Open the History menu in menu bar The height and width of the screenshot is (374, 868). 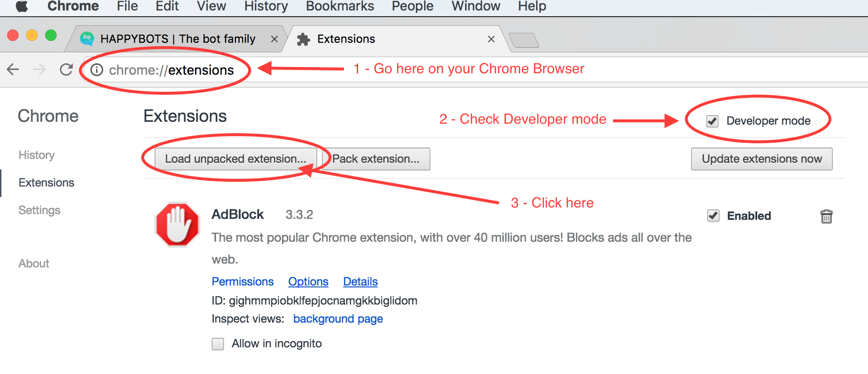(266, 6)
